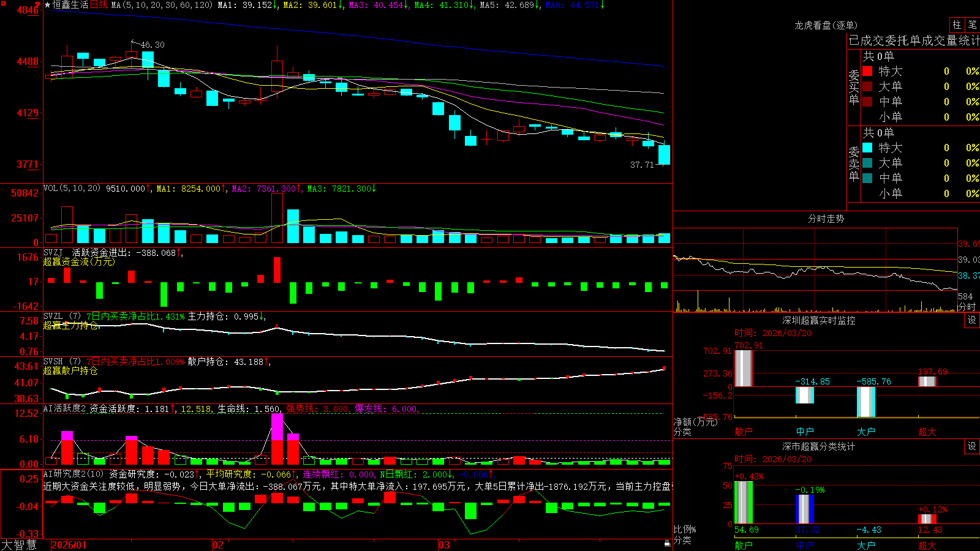
Task: Open 设 settings for 深市超赢分类统计
Action: 972,446
